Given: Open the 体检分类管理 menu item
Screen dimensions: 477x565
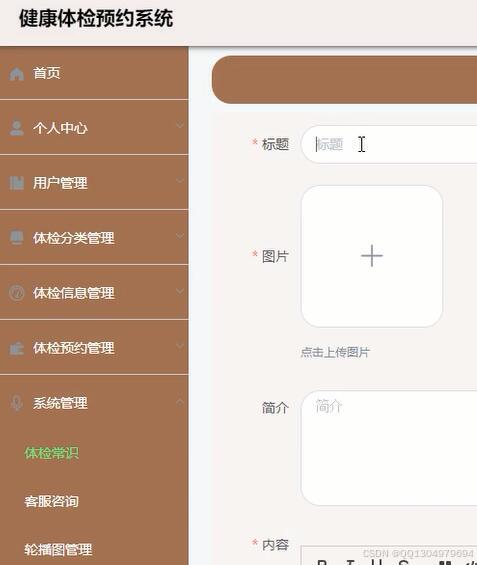Looking at the screenshot, I should click(94, 238).
